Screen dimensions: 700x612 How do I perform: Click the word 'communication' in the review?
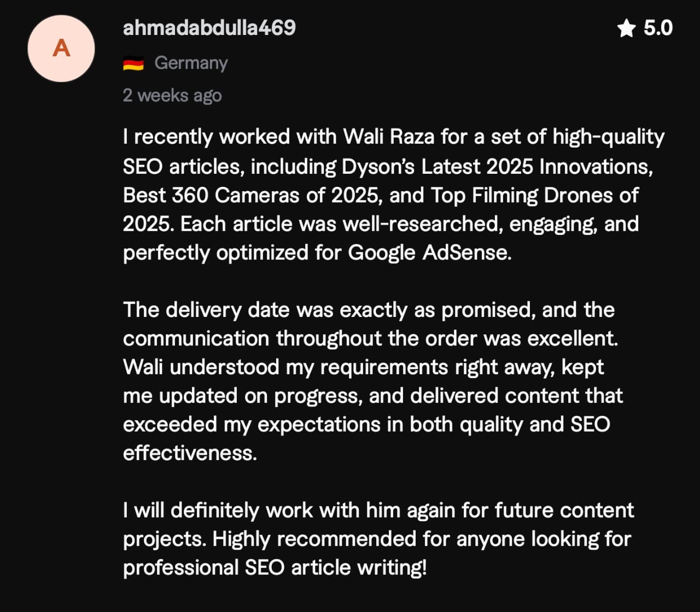click(x=196, y=339)
